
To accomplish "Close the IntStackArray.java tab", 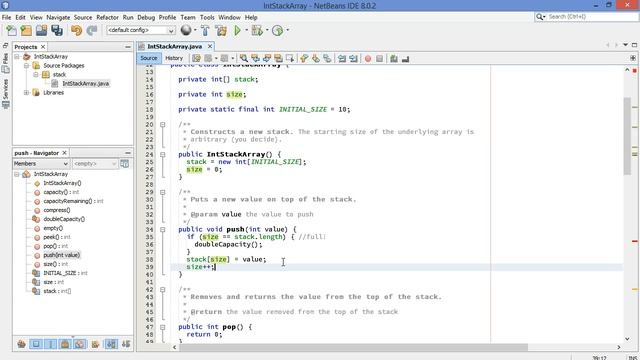I will point(210,47).
